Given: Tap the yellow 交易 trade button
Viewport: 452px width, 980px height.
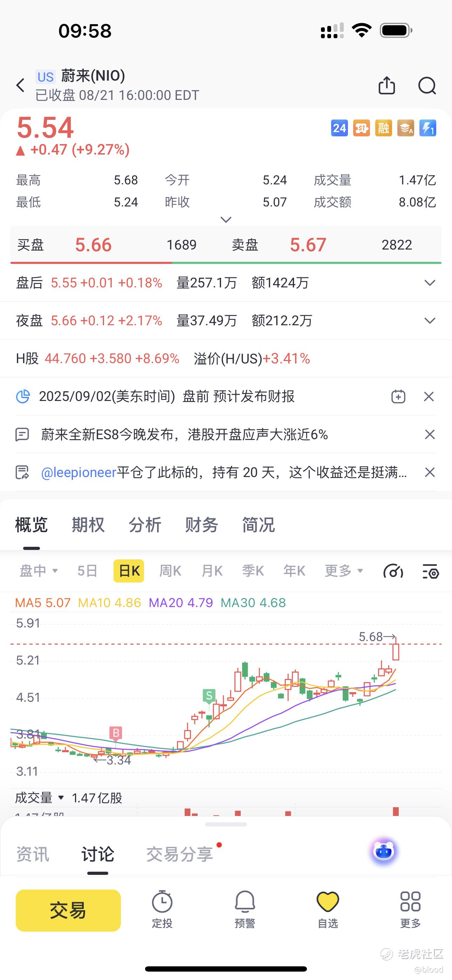Looking at the screenshot, I should 68,910.
